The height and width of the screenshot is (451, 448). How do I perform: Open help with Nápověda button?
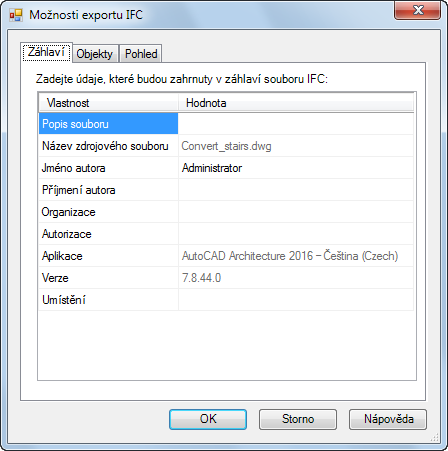pos(388,419)
